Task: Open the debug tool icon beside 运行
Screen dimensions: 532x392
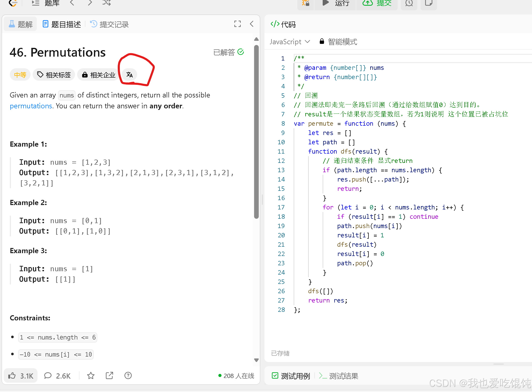Action: coord(306,3)
